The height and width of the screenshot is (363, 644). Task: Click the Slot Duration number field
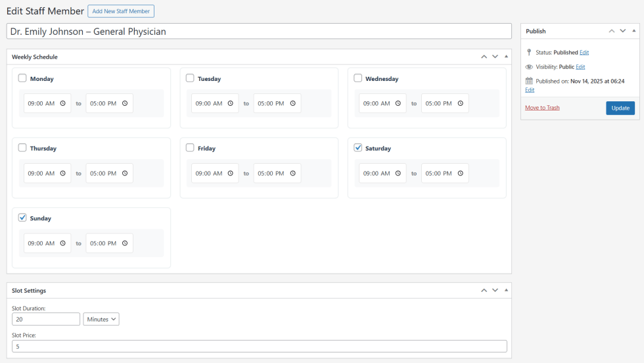click(x=46, y=319)
